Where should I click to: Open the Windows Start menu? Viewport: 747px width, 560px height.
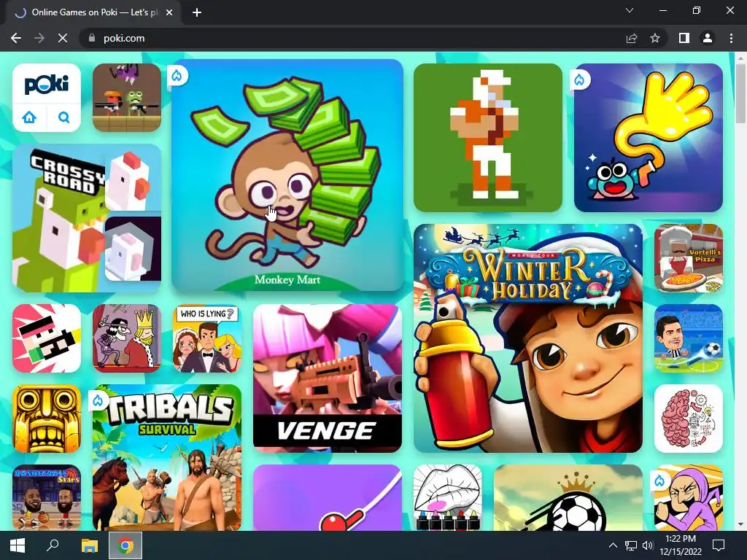click(18, 545)
